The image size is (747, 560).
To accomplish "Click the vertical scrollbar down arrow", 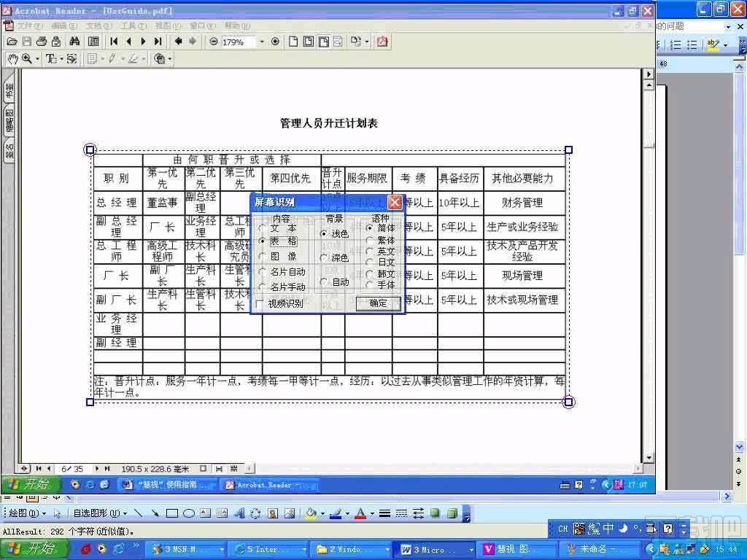I will tap(648, 459).
